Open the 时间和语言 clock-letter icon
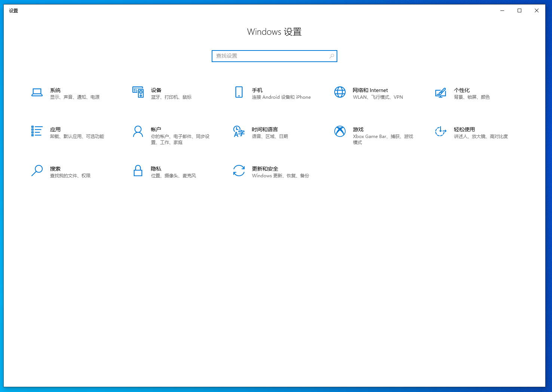The image size is (552, 392). tap(239, 131)
